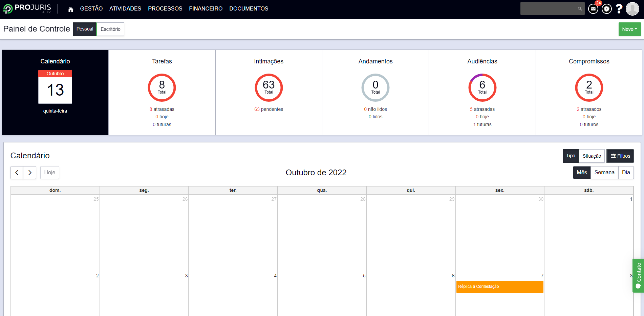This screenshot has width=644, height=316.
Task: Open the 0 futuras tarefas link
Action: point(162,124)
